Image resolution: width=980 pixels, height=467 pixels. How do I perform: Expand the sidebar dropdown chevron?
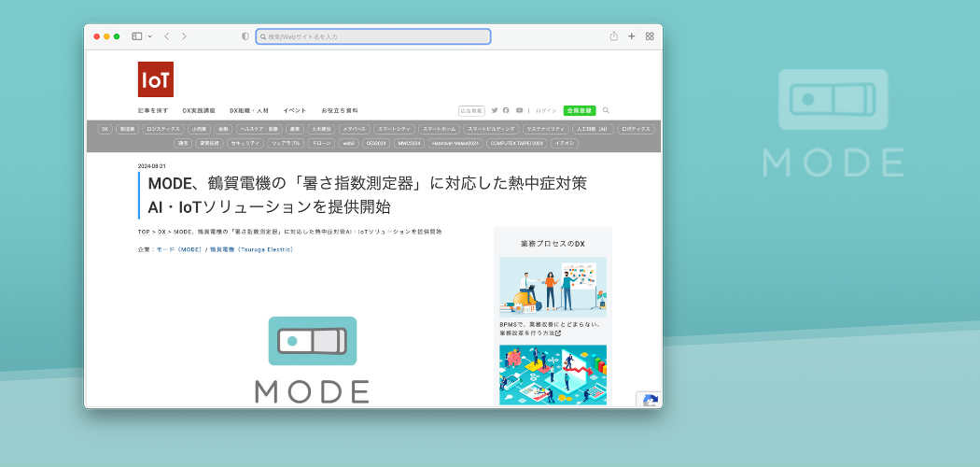tap(149, 36)
